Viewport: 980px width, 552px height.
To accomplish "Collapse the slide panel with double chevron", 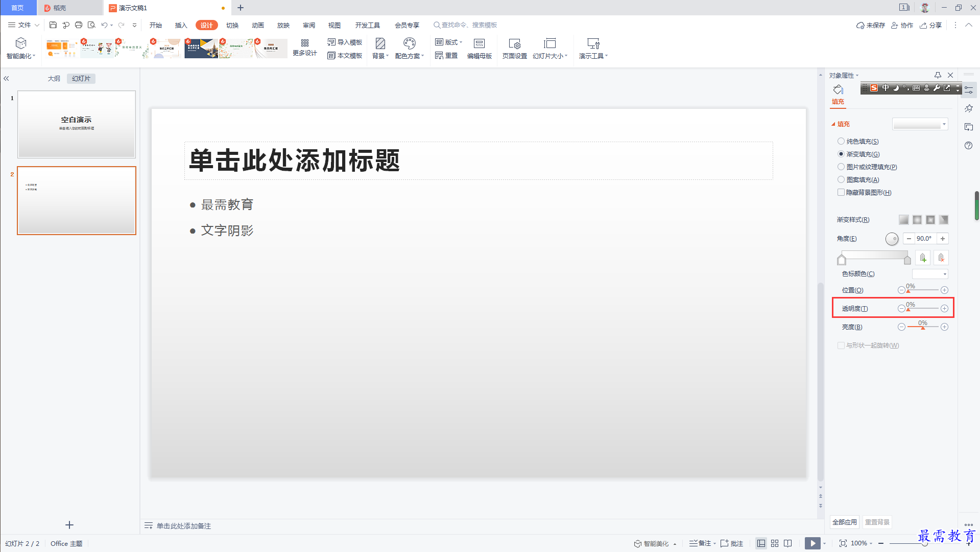I will 7,79.
